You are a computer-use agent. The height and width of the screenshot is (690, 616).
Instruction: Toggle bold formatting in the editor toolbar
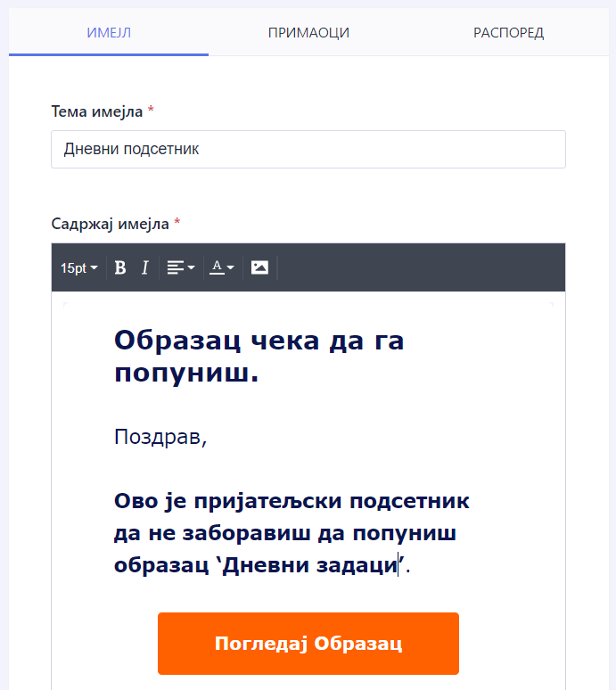coord(120,267)
